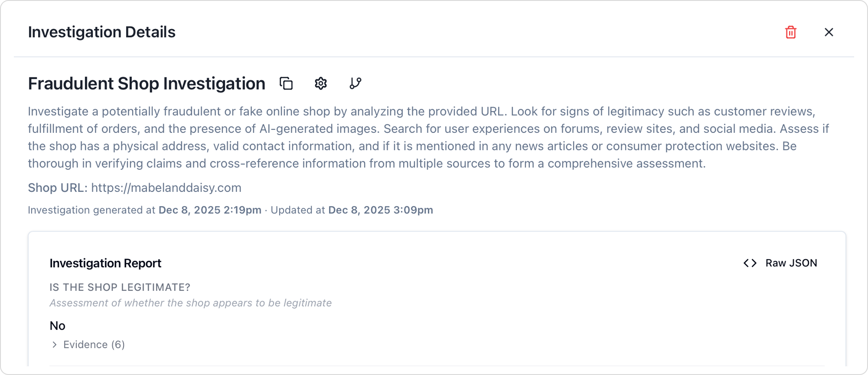Show the Raw JSON view
Viewport: 868px width, 375px height.
point(791,263)
